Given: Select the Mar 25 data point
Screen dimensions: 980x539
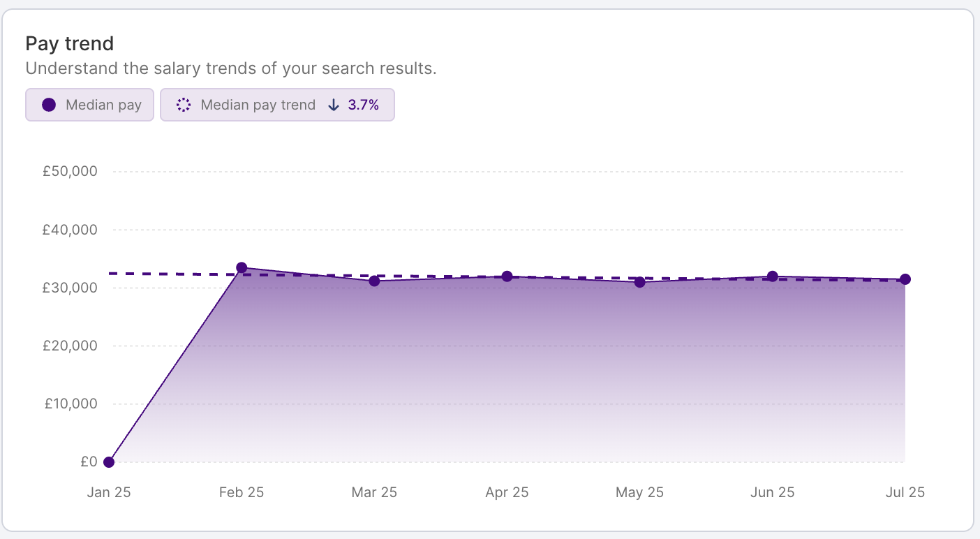Looking at the screenshot, I should coord(374,281).
